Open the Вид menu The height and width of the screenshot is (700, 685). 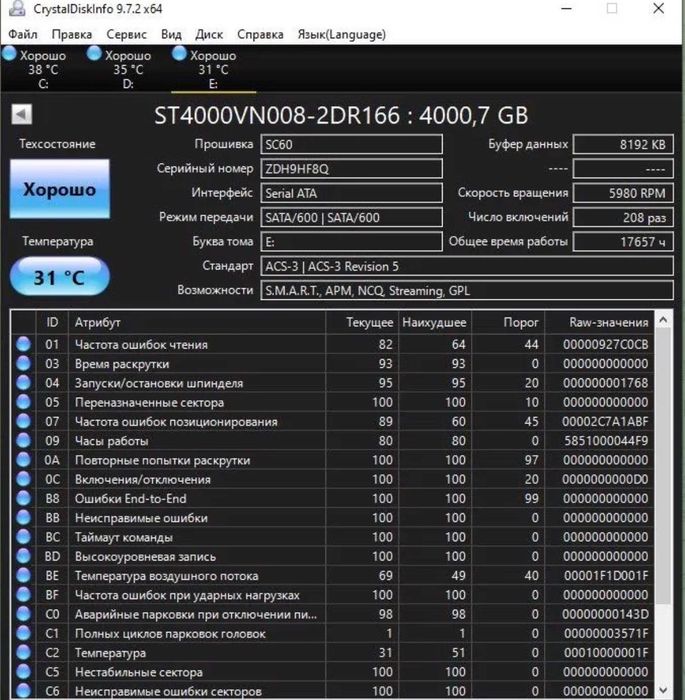171,34
